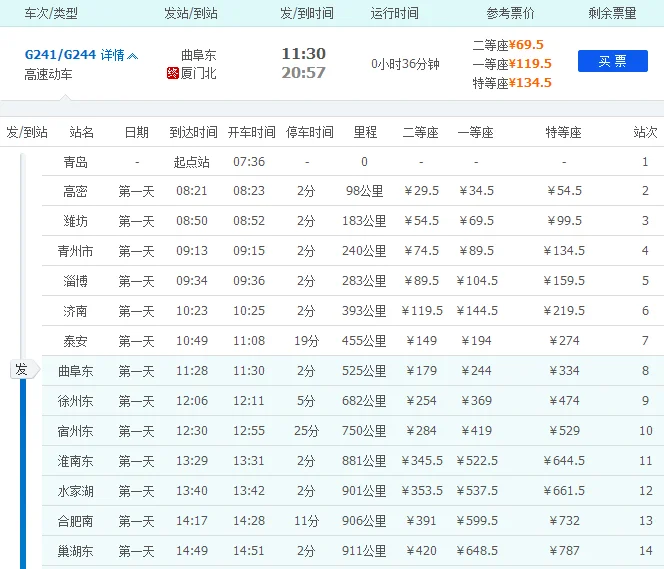Screen dimensions: 664x569
Task: Click the 0小时36分钟 running time
Action: tap(405, 64)
